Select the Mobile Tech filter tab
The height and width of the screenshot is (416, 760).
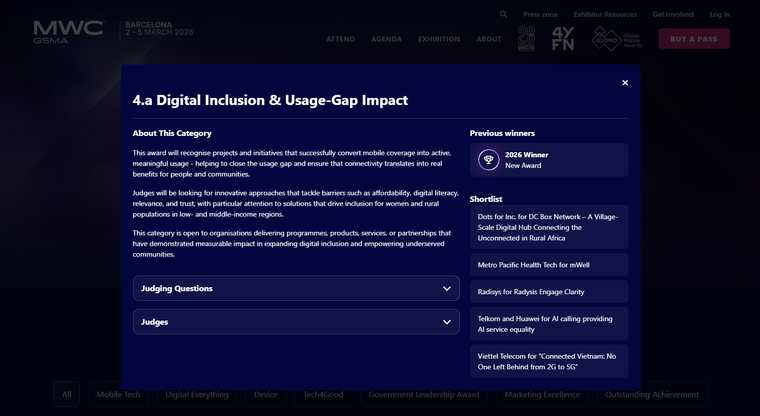click(x=118, y=395)
